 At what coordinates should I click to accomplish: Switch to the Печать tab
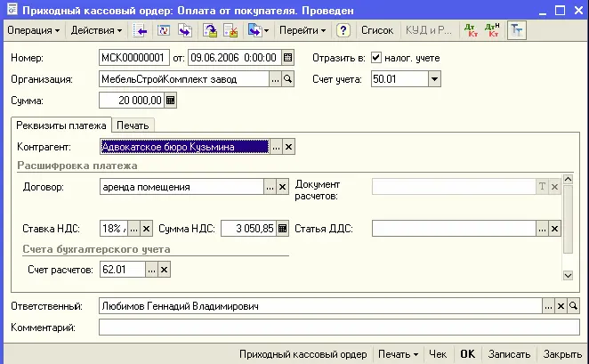point(133,125)
